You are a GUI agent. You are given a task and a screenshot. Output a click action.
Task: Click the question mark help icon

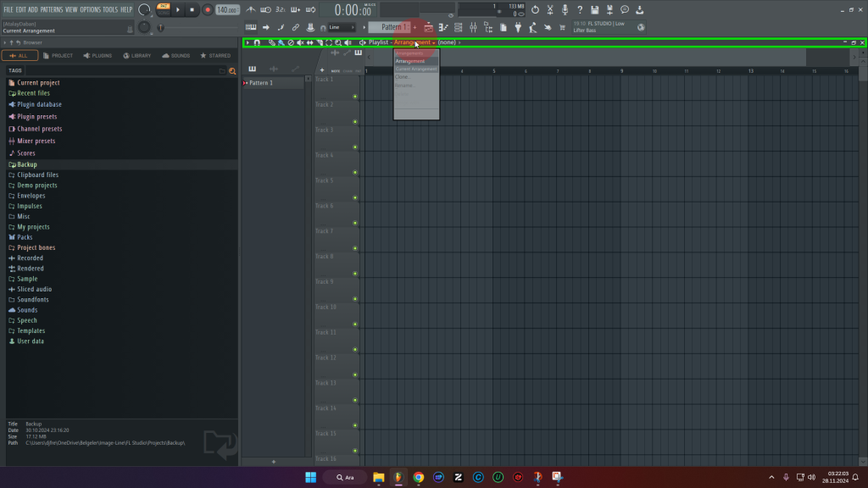tap(580, 9)
